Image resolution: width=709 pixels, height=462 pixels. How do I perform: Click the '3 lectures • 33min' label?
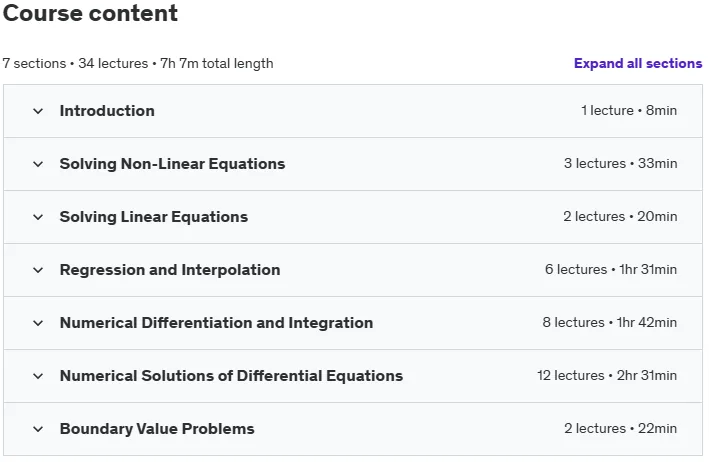(620, 163)
